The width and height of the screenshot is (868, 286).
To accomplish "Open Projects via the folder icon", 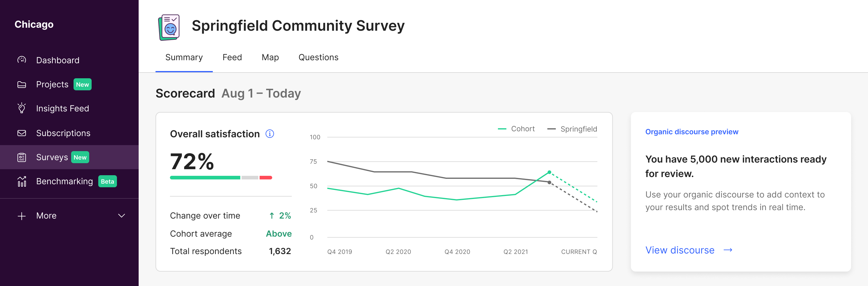I will coord(22,85).
